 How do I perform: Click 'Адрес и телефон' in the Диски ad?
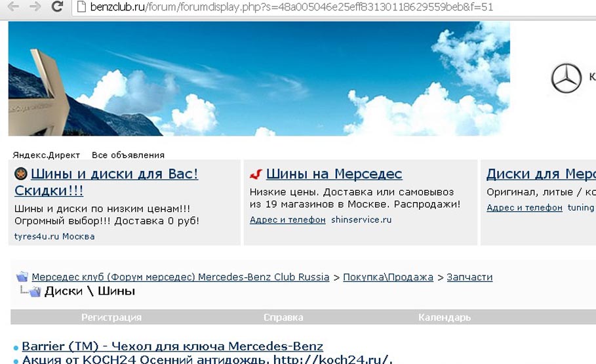point(525,208)
